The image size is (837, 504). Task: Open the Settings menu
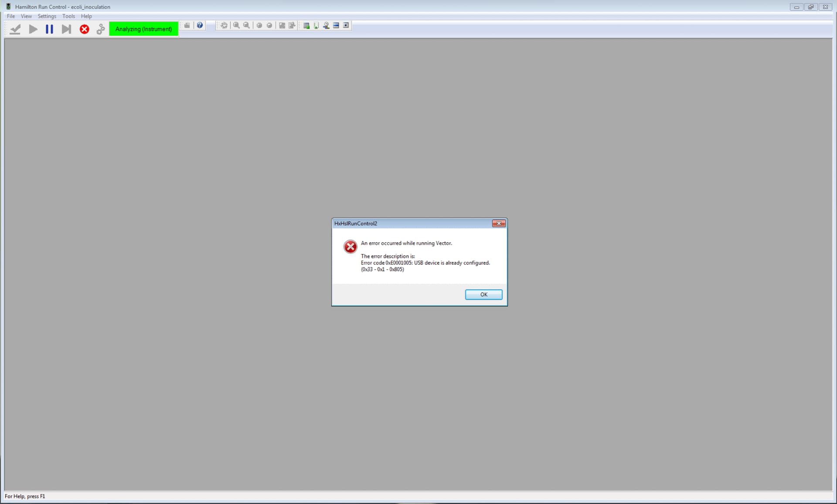[x=47, y=16]
